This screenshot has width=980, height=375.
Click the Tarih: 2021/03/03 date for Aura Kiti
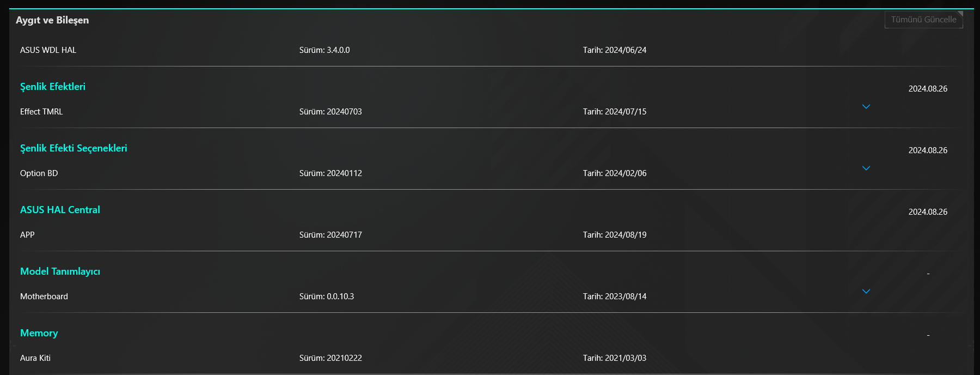(615, 358)
